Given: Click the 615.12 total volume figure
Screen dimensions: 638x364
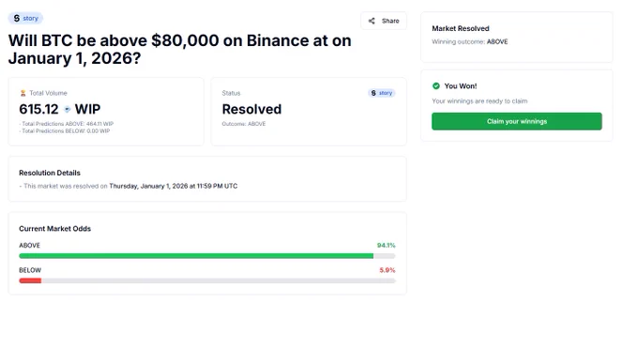Looking at the screenshot, I should 38,109.
